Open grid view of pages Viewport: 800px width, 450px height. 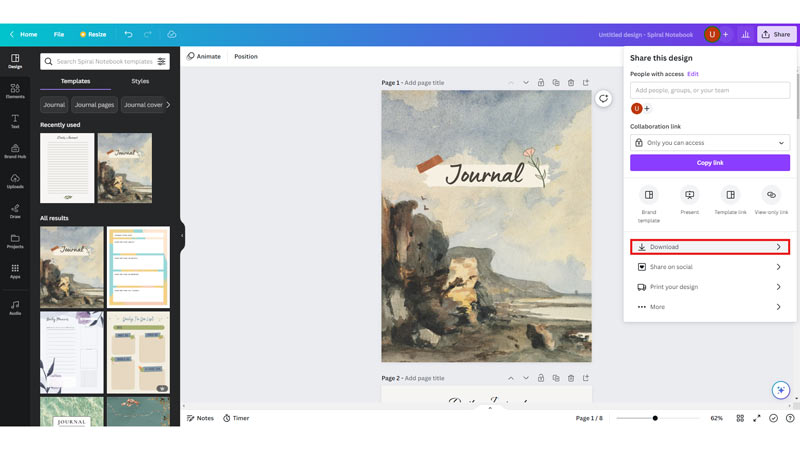tap(740, 418)
